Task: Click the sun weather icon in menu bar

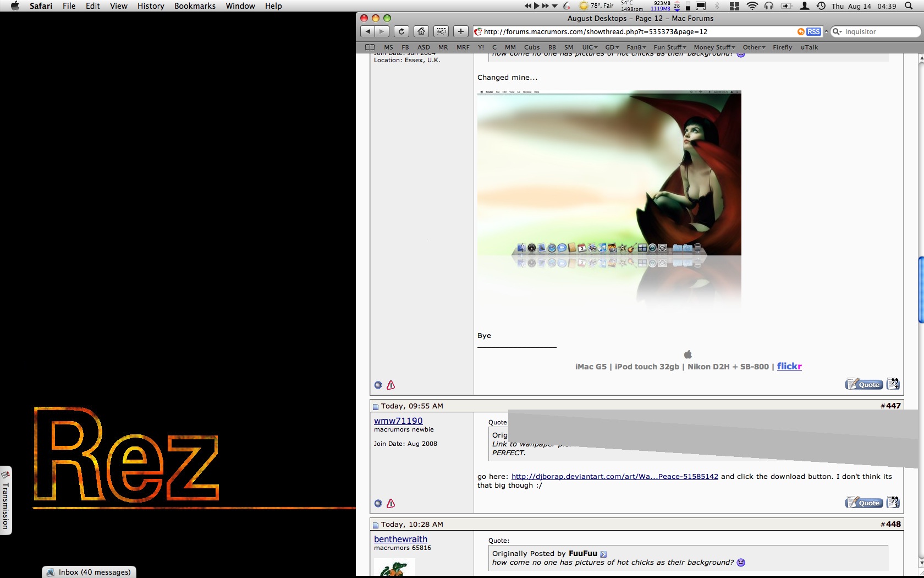Action: click(584, 6)
